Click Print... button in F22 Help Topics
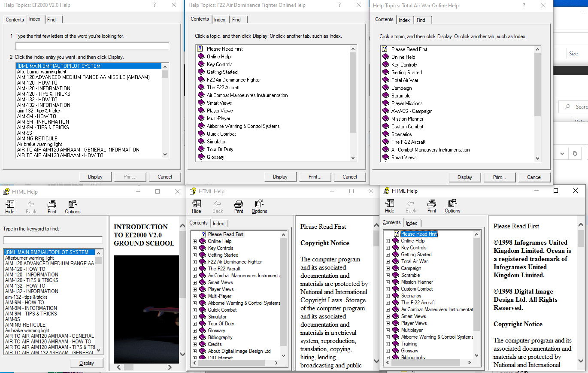The image size is (588, 373). (315, 177)
